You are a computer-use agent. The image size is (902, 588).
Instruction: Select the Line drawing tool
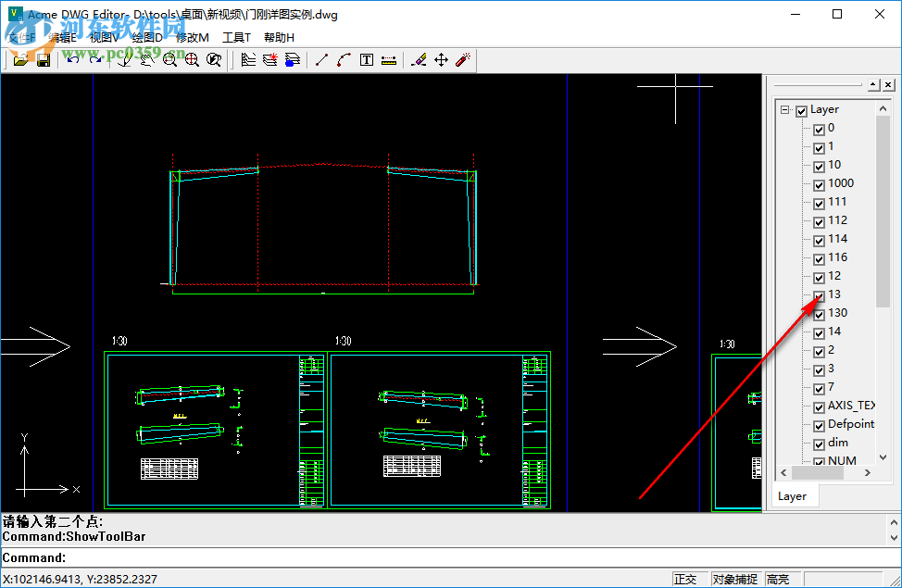coord(321,58)
